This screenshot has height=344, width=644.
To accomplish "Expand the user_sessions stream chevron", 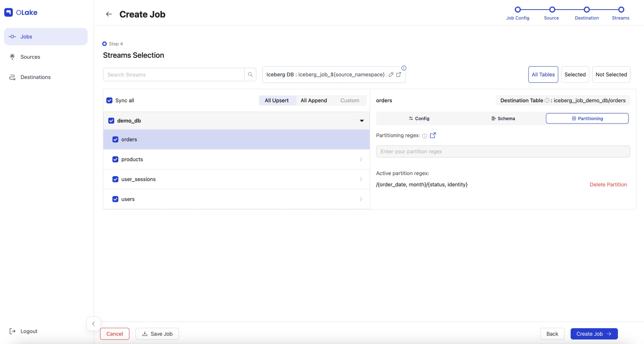I will click(x=361, y=179).
